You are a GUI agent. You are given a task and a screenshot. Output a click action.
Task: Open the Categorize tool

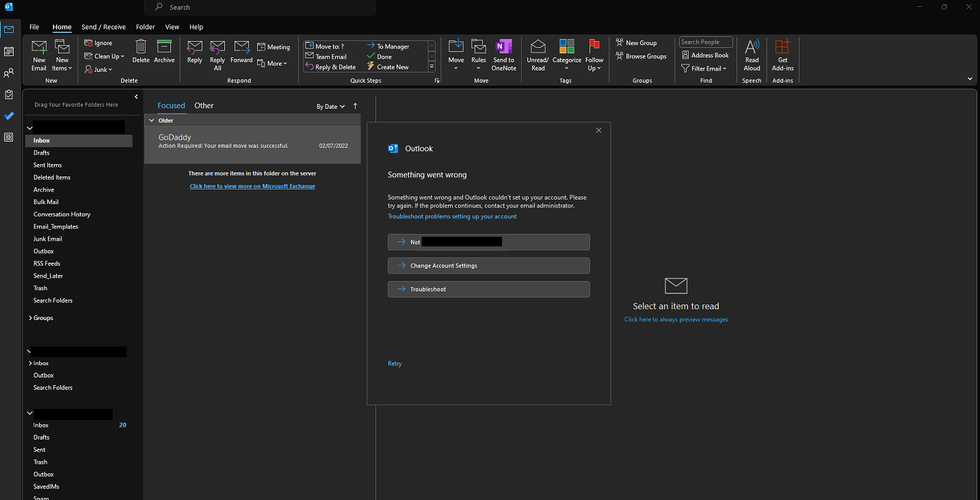tap(566, 55)
